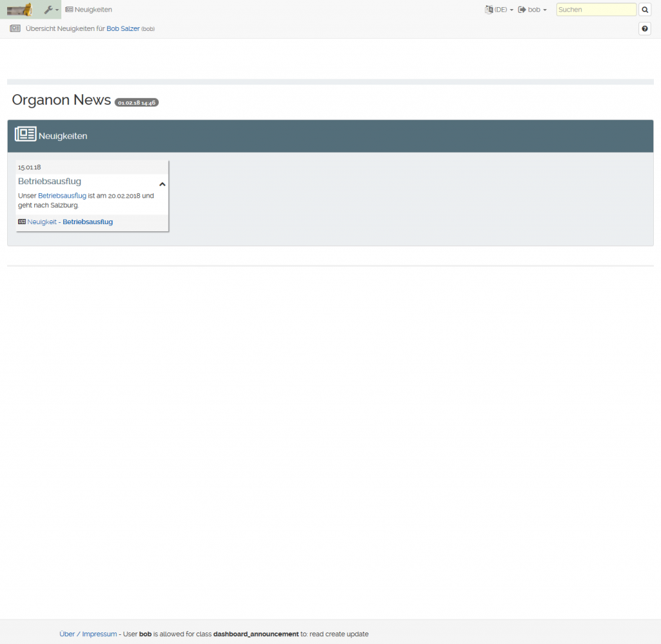Open the bob user menu
The image size is (661, 644).
point(533,10)
